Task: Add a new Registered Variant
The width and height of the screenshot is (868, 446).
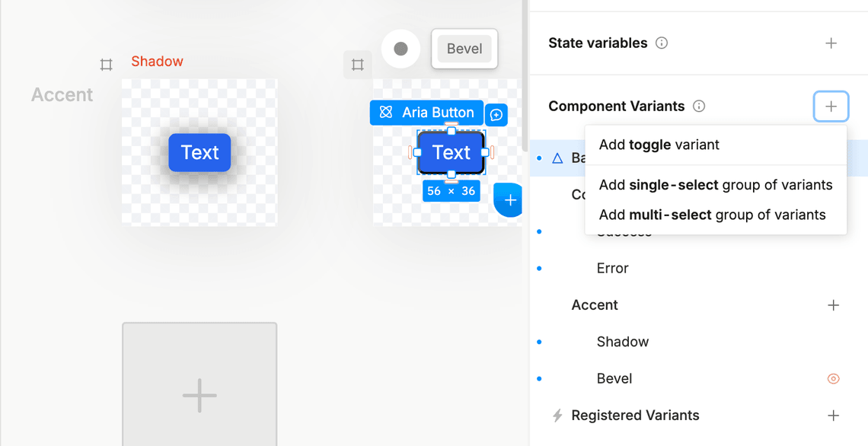Action: [x=833, y=416]
